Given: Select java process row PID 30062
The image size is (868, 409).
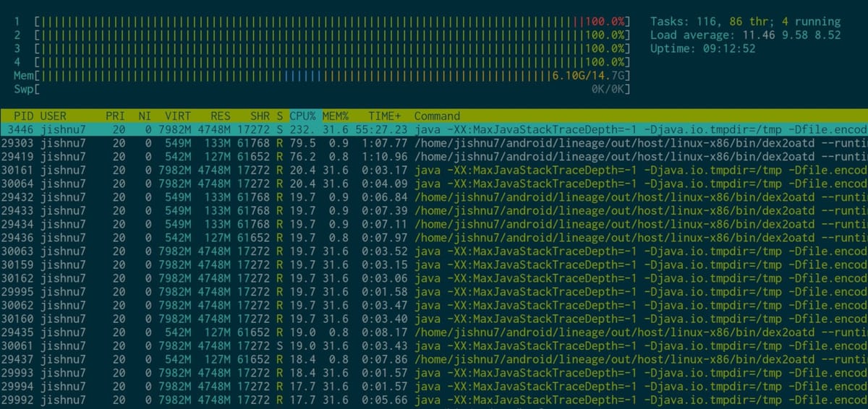Looking at the screenshot, I should tap(434, 306).
